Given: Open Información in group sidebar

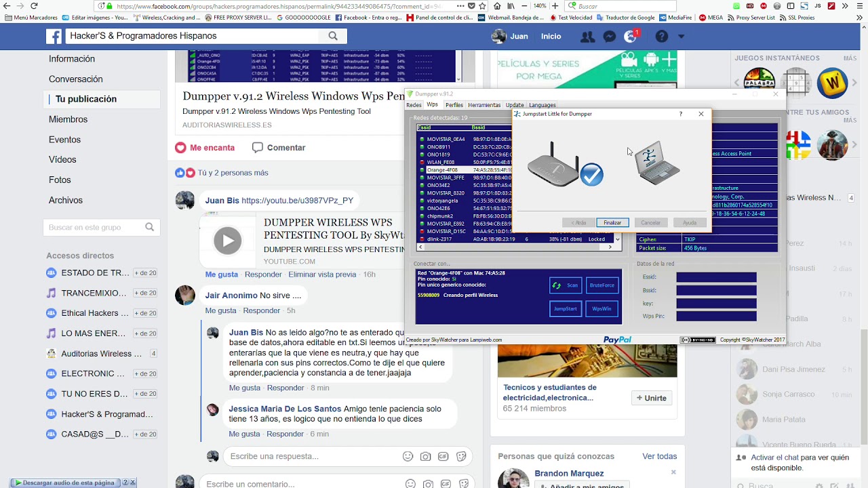Looking at the screenshot, I should 72,59.
